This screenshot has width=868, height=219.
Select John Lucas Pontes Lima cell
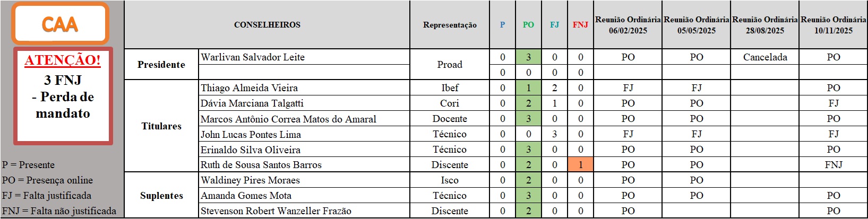click(x=251, y=135)
